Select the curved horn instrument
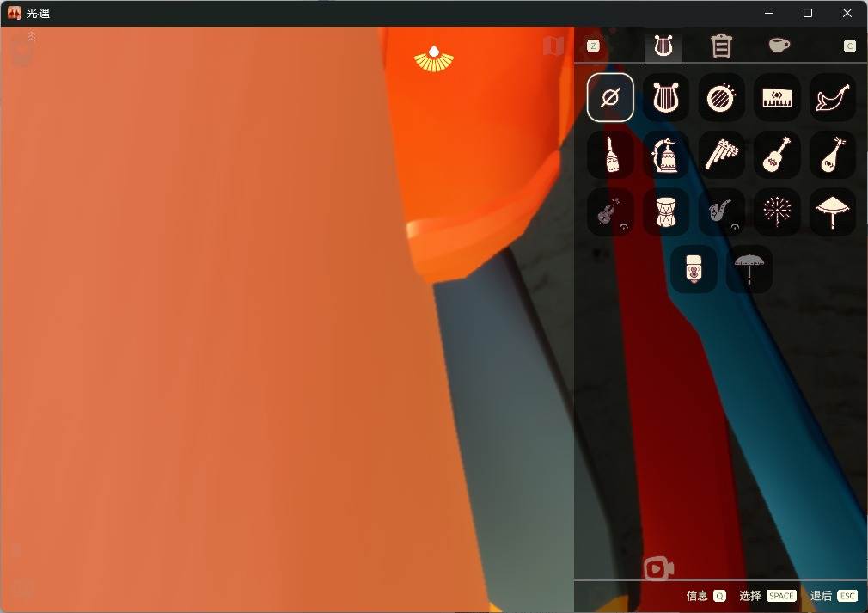The height and width of the screenshot is (613, 868). (833, 97)
